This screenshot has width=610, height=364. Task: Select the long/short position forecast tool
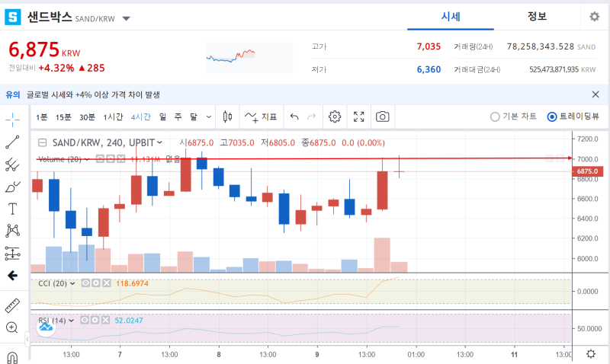[x=12, y=254]
